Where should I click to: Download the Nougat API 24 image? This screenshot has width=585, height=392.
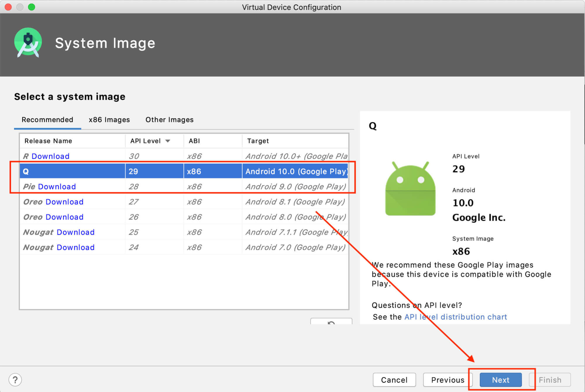[x=75, y=247]
